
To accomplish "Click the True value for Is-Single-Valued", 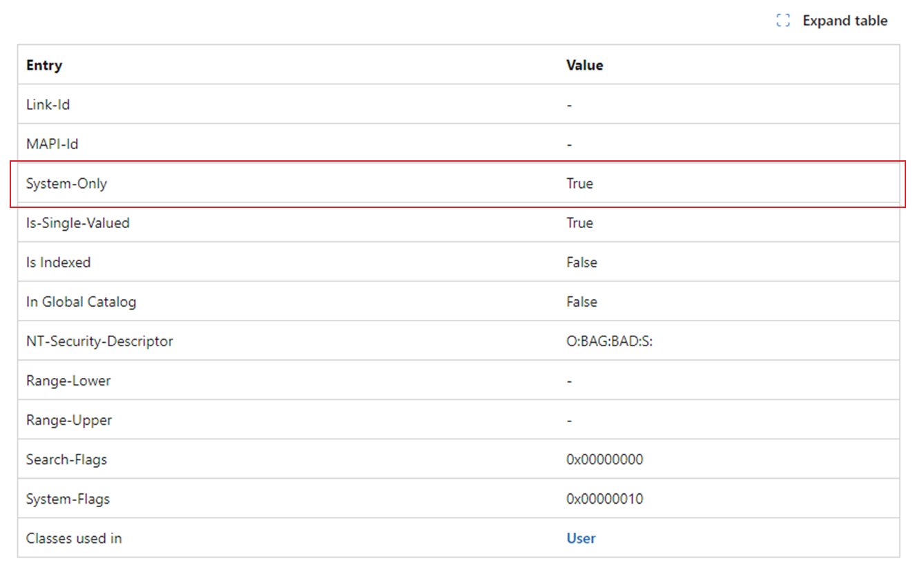I will click(579, 222).
